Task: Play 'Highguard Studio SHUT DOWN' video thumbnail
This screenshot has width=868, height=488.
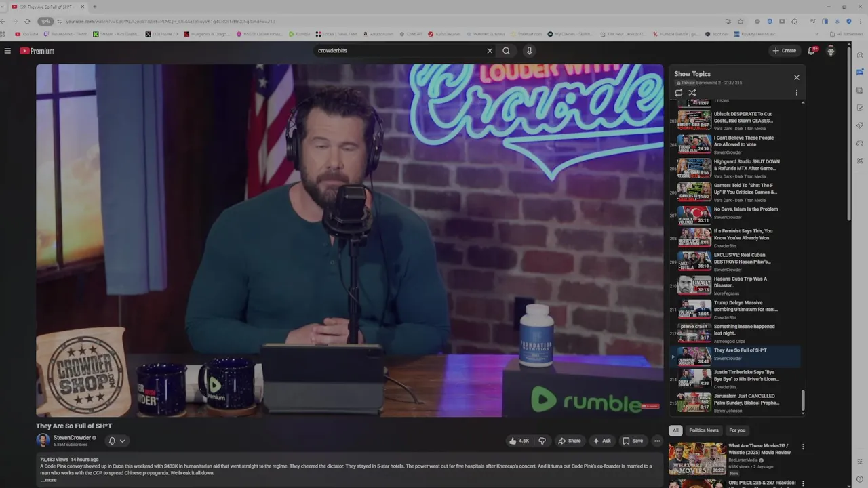Action: (x=694, y=168)
